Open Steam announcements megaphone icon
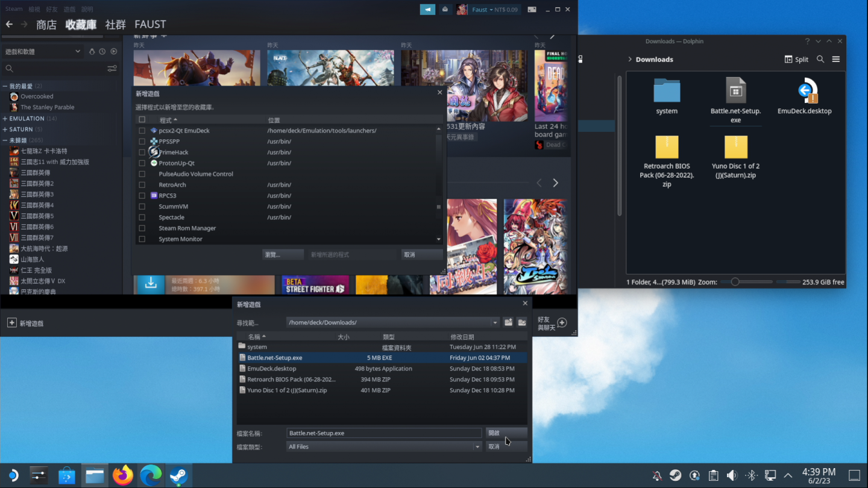The width and height of the screenshot is (868, 488). (427, 10)
